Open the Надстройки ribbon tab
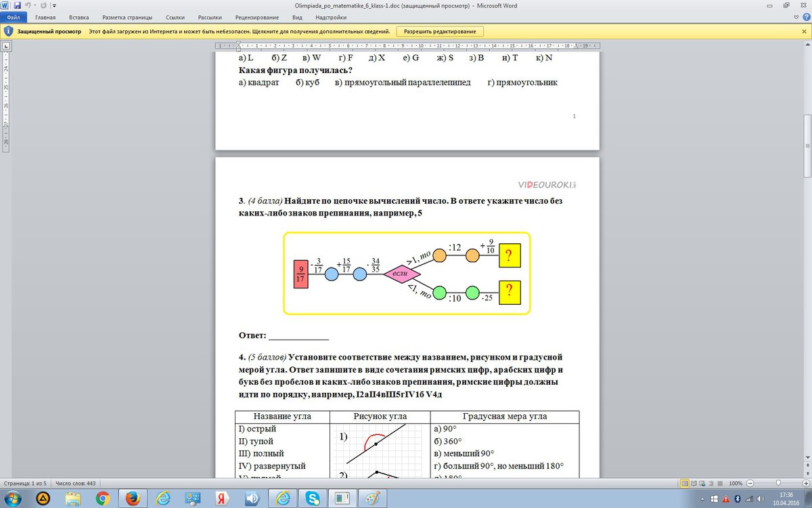 [331, 17]
